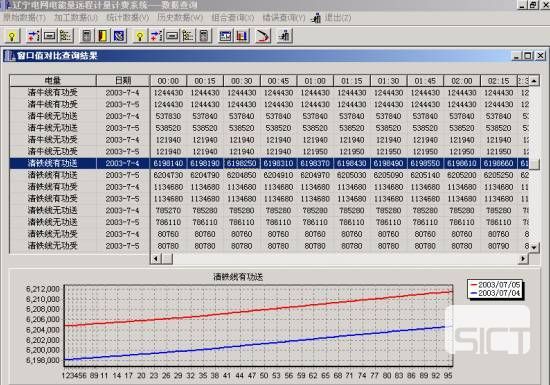Click the blue satellite dish toolbar icon
The image size is (550, 385).
pos(119,36)
